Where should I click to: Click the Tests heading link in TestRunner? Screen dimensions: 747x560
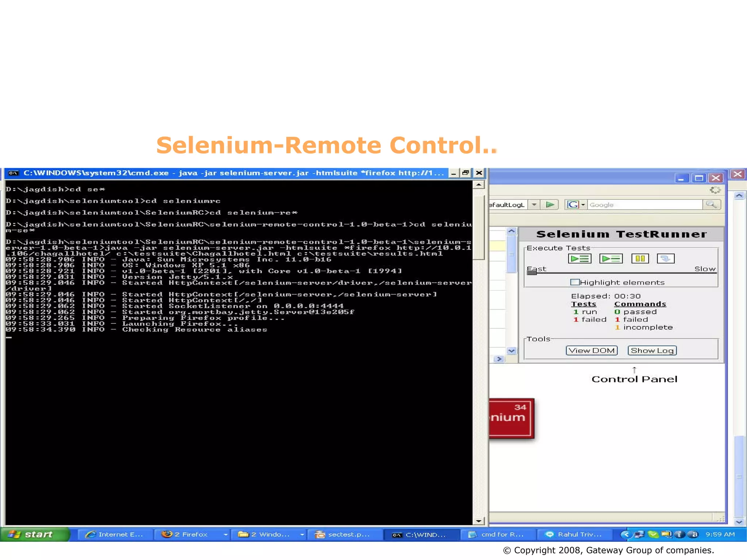point(584,304)
